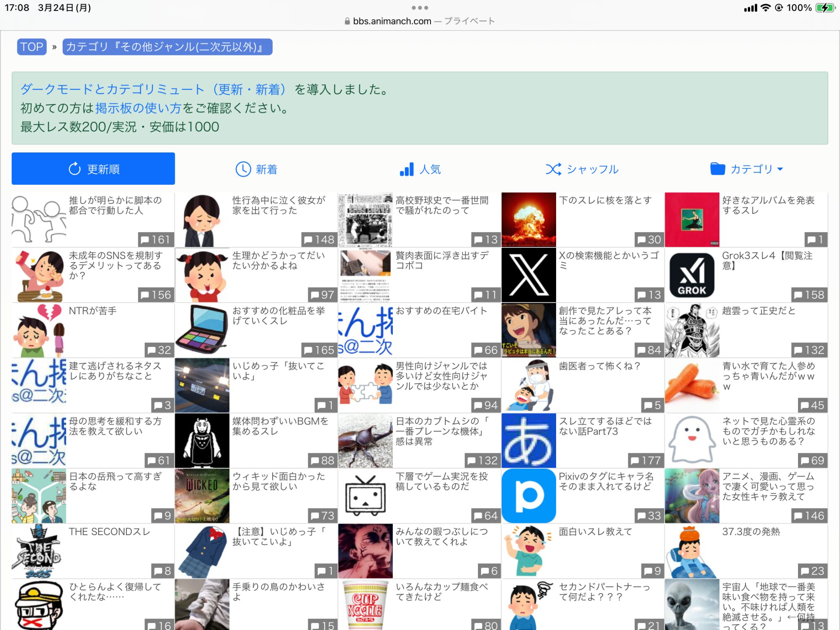Viewport: 840px width, 630px height.
Task: Switch to the 新着 tab
Action: pyautogui.click(x=266, y=169)
